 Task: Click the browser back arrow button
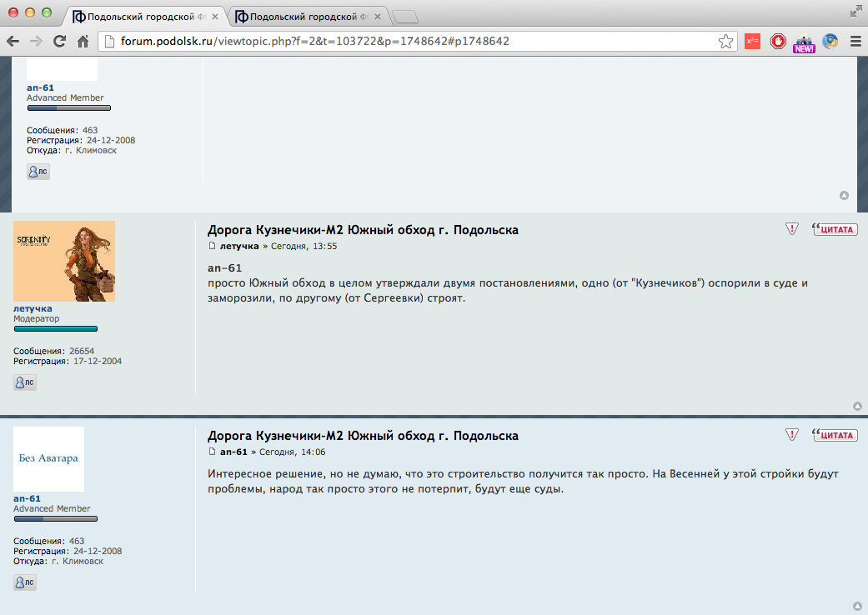tap(14, 42)
